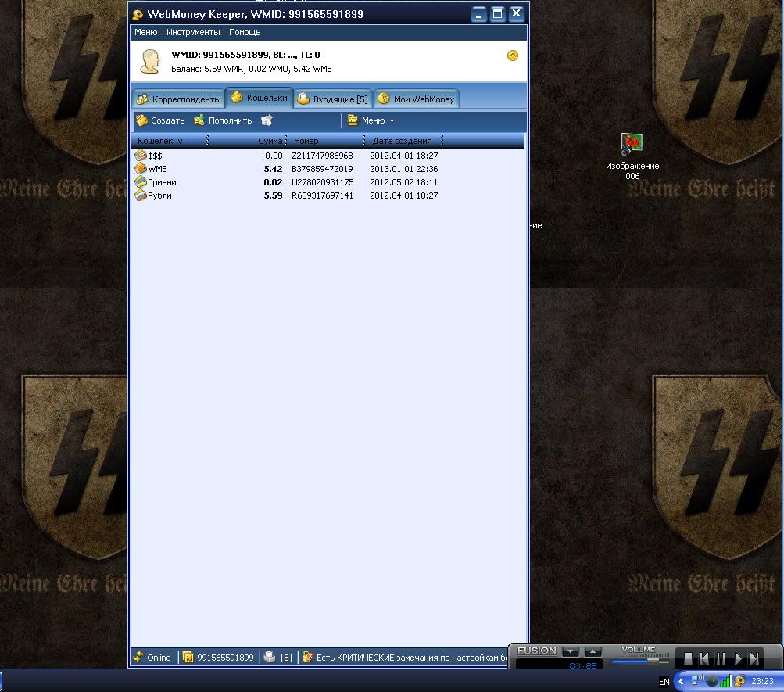Screen dimensions: 784x692
Task: Click wallet number R639317697141
Action: [323, 195]
